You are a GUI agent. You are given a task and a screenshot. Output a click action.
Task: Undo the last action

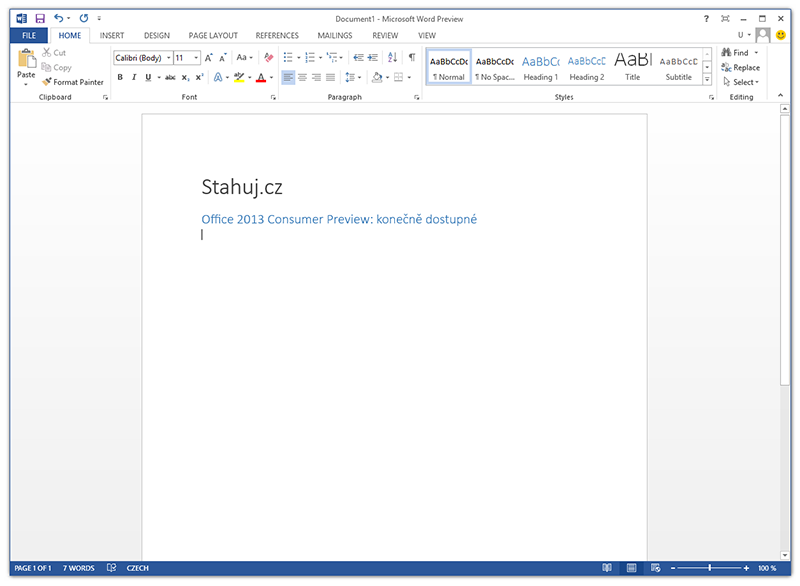click(x=59, y=19)
